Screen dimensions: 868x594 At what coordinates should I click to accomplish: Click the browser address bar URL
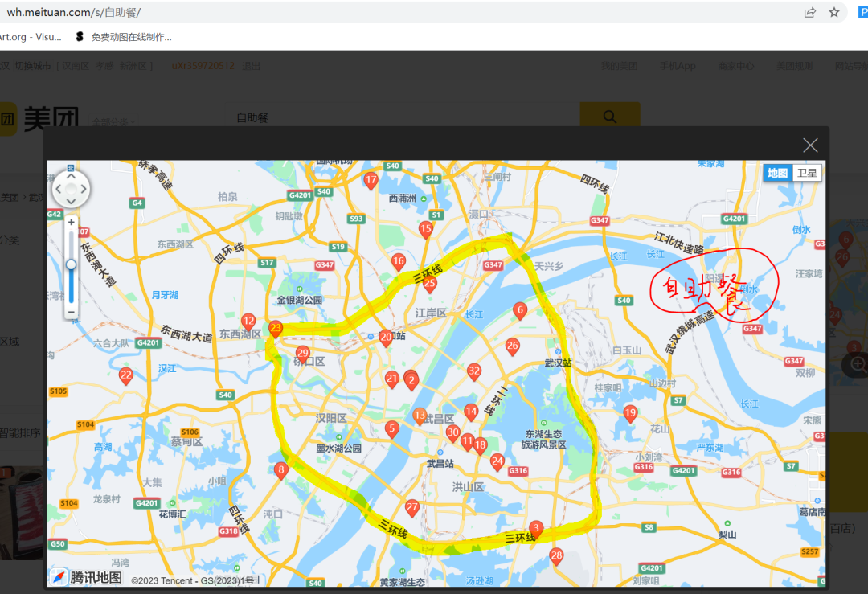click(x=74, y=12)
